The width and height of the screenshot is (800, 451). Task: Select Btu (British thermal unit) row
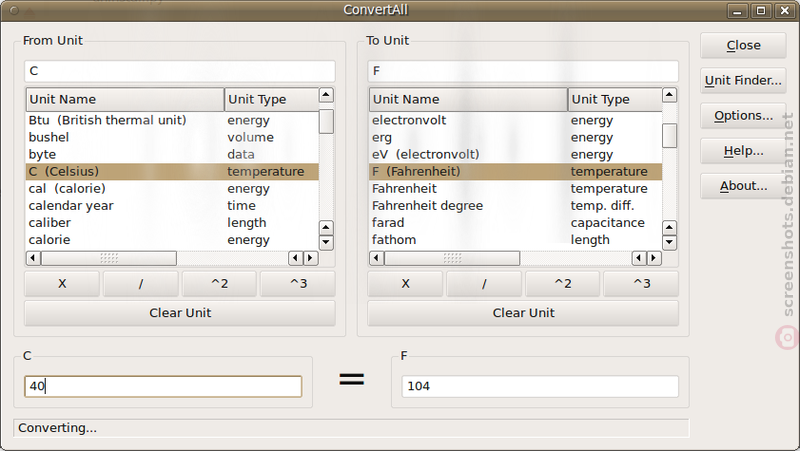tap(172, 120)
